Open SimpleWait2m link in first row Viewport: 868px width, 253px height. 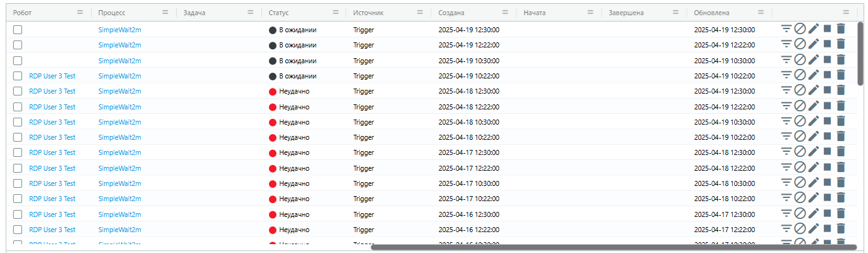(120, 30)
